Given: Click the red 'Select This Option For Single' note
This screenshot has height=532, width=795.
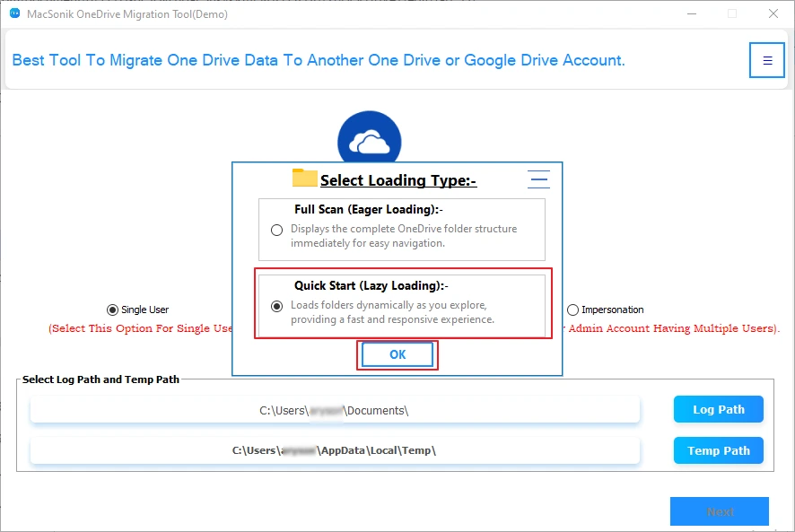Looking at the screenshot, I should [x=141, y=328].
